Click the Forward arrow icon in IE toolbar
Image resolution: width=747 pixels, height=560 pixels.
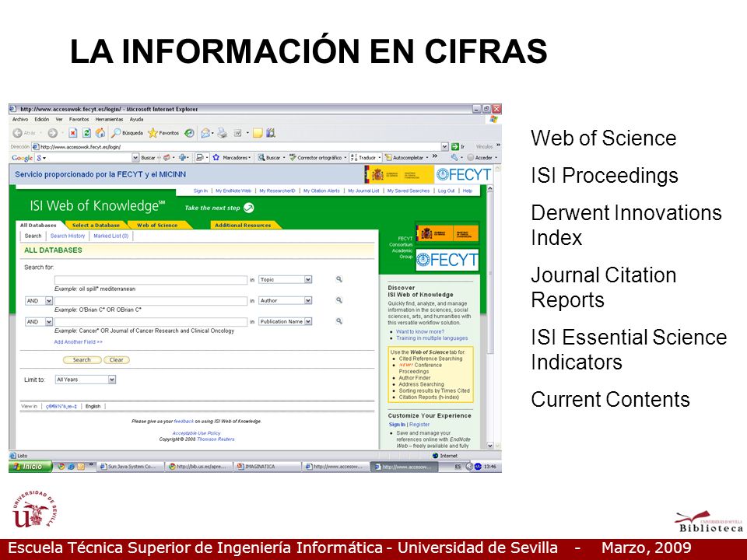(x=53, y=133)
